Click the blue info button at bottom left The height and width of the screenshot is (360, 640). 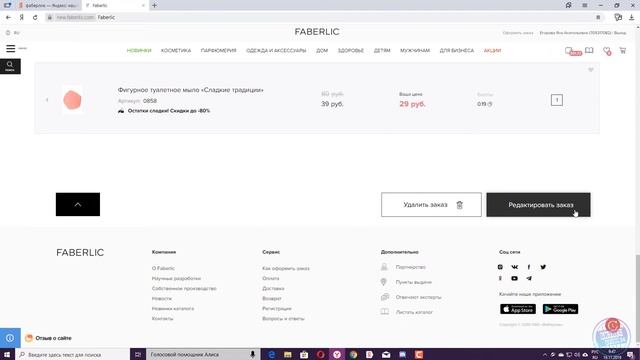10,338
